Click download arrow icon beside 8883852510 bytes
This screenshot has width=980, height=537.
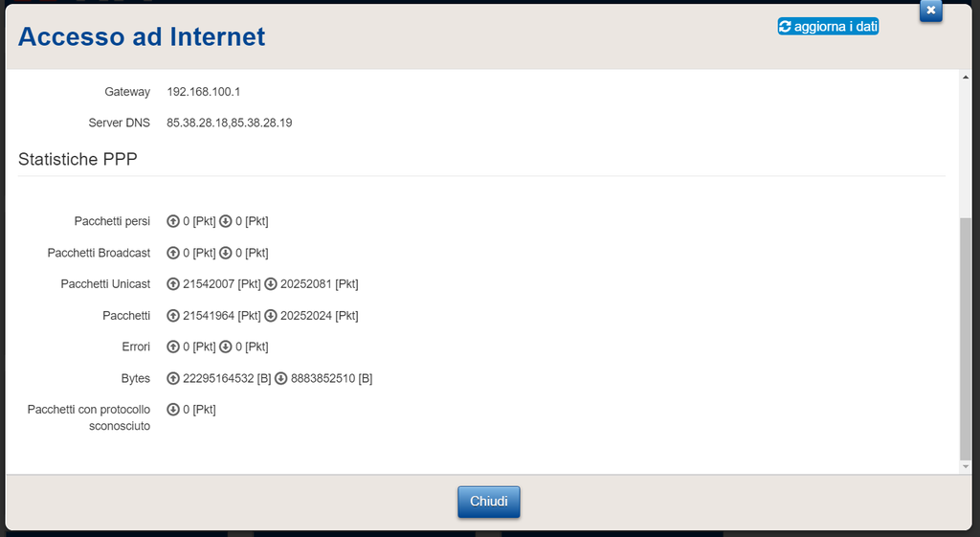(x=281, y=378)
